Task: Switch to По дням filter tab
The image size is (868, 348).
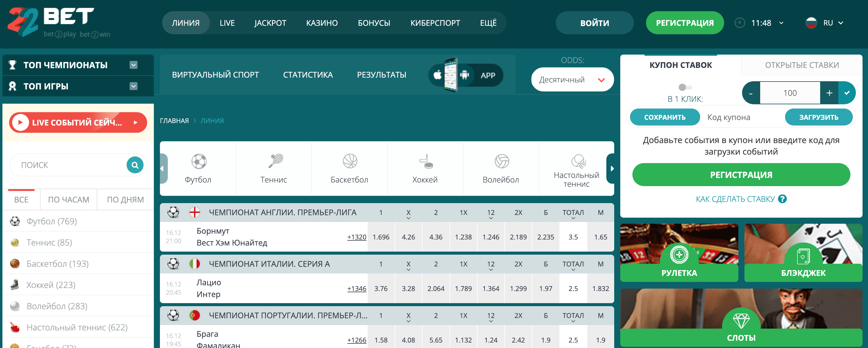Action: click(125, 200)
